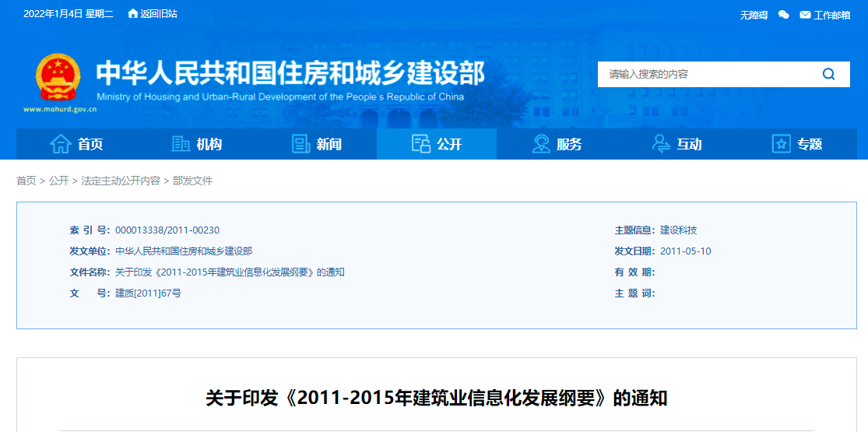
Task: Click the 文件名称 value text
Action: 230,272
